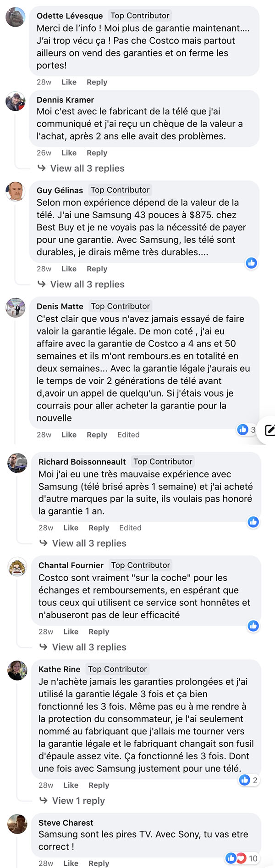View edit history of Richard Boissonneault's comment
275x868 pixels.
130,528
